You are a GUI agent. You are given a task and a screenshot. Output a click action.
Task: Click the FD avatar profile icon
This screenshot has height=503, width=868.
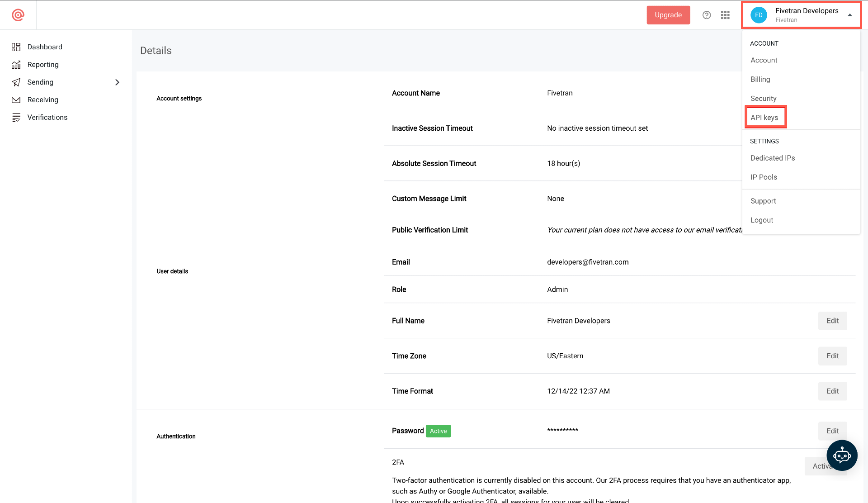[x=759, y=14]
